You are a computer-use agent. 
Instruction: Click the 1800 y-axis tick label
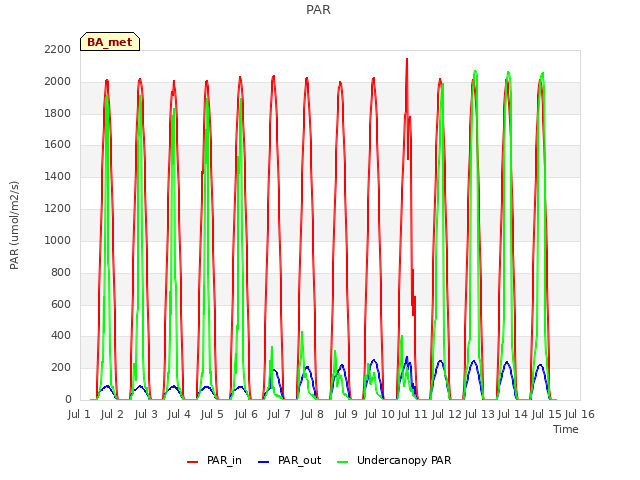(58, 113)
